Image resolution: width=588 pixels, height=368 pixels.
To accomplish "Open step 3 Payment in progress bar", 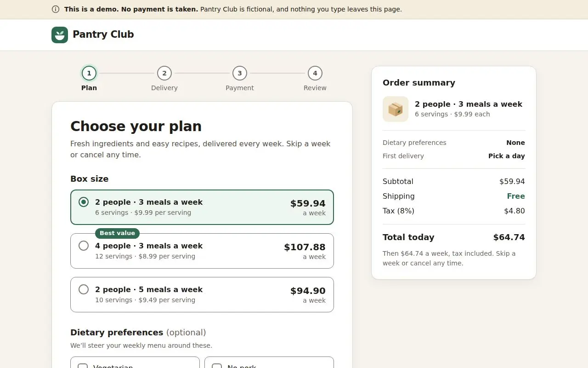I will click(240, 73).
